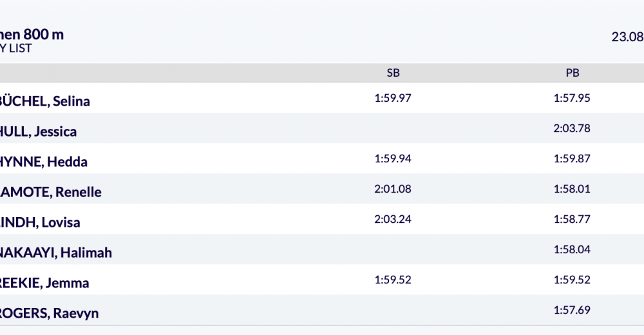Click Hynne's season best 1:59.94

point(393,158)
